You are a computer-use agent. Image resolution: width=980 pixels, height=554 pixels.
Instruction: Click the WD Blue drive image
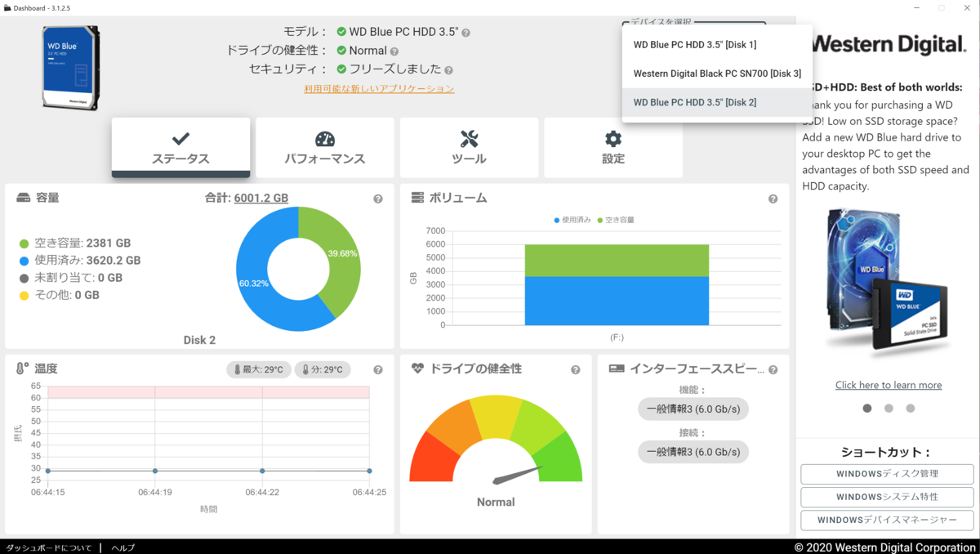coord(71,68)
